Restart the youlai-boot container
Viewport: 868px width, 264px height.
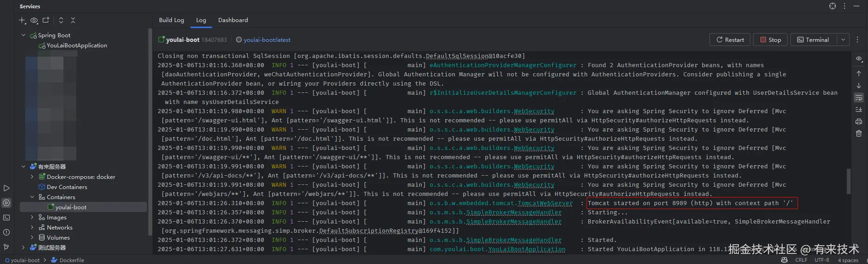(x=730, y=40)
